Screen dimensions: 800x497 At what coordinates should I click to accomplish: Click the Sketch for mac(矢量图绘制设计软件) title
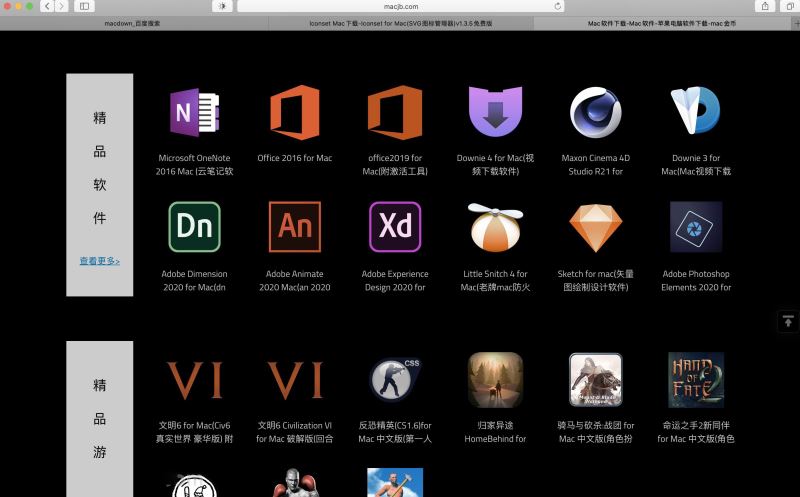pos(595,281)
